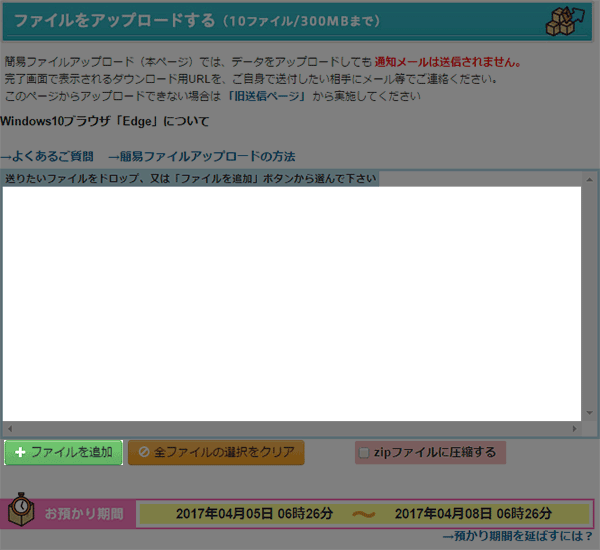Click the ファイルを追加 green button
Viewport: 600px width, 550px height.
[x=64, y=452]
